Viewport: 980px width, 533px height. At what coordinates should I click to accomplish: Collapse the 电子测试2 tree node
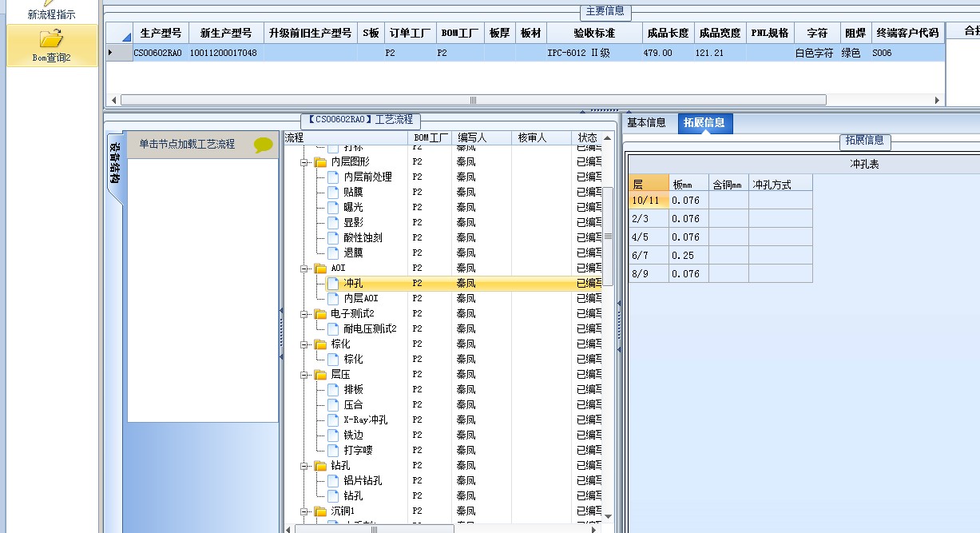point(304,313)
